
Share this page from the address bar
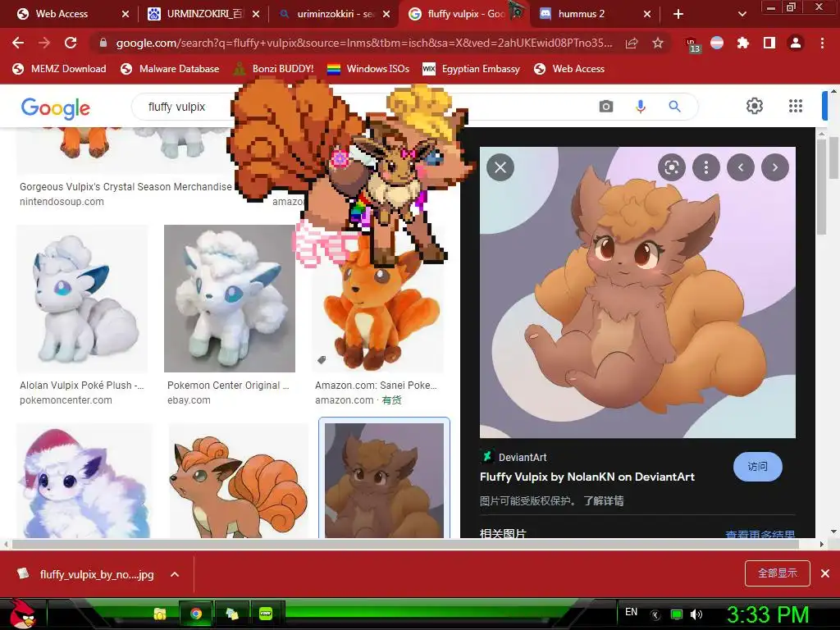click(x=632, y=43)
